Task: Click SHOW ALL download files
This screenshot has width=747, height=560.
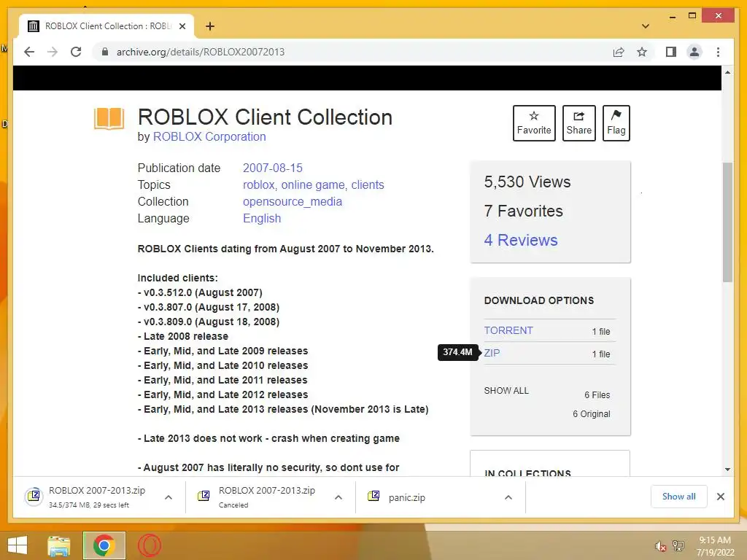Action: coord(506,391)
